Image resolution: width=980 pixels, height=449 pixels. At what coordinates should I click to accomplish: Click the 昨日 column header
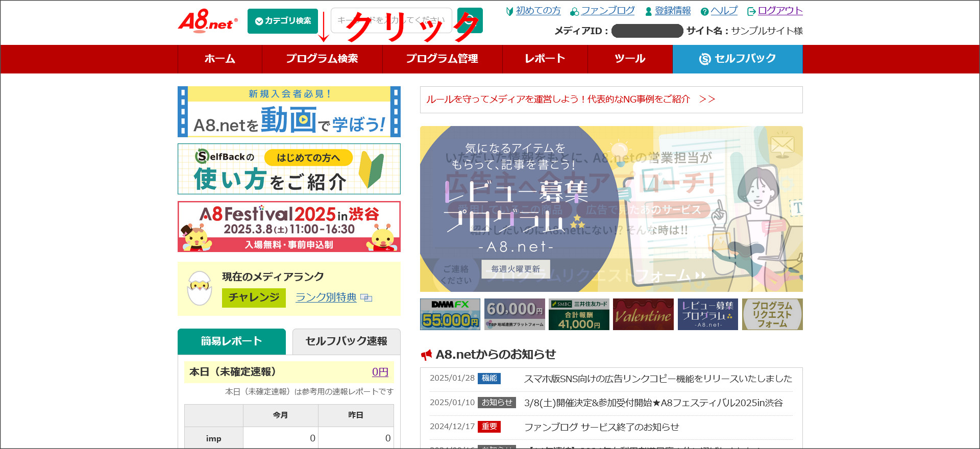point(356,415)
